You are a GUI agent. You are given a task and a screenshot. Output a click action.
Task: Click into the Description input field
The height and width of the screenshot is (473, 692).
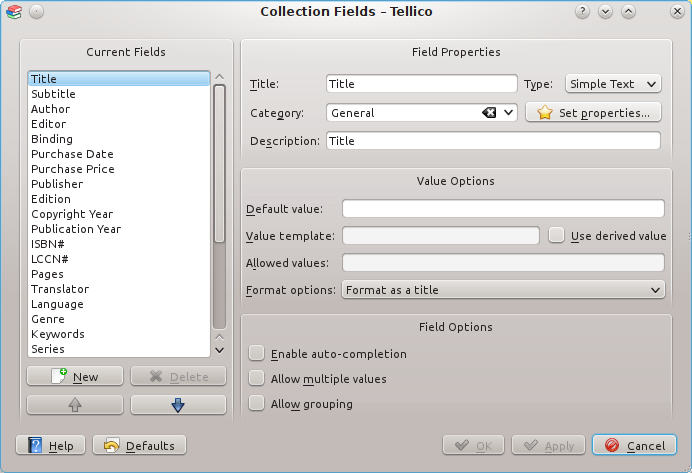pyautogui.click(x=493, y=141)
